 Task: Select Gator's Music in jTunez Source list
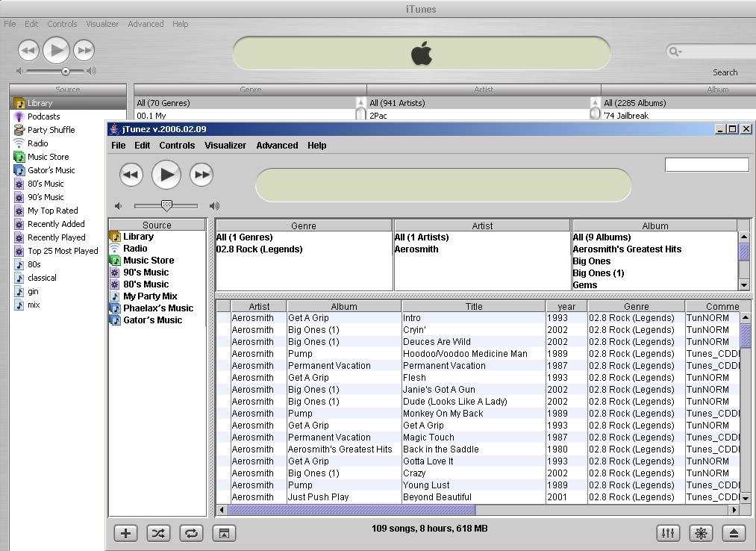click(x=152, y=320)
